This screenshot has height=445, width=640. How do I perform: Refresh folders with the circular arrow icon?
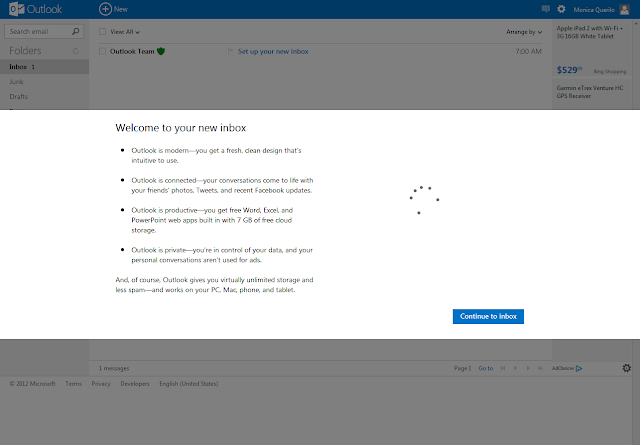[76, 51]
